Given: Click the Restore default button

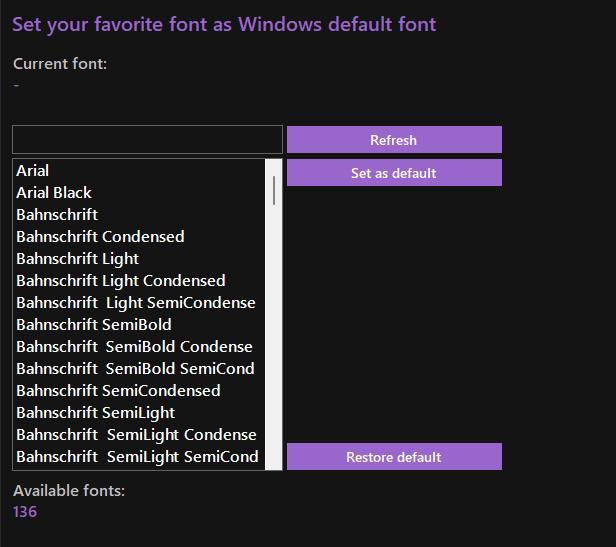Looking at the screenshot, I should [394, 457].
